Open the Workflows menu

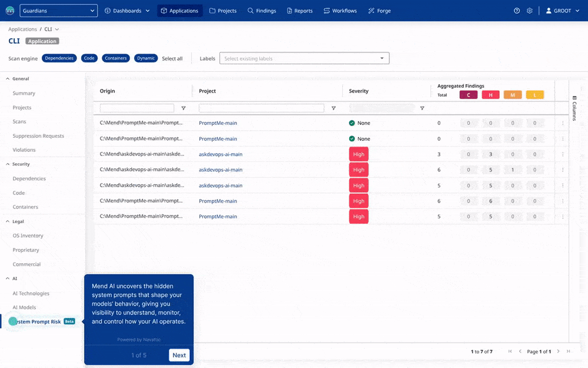[x=340, y=11]
